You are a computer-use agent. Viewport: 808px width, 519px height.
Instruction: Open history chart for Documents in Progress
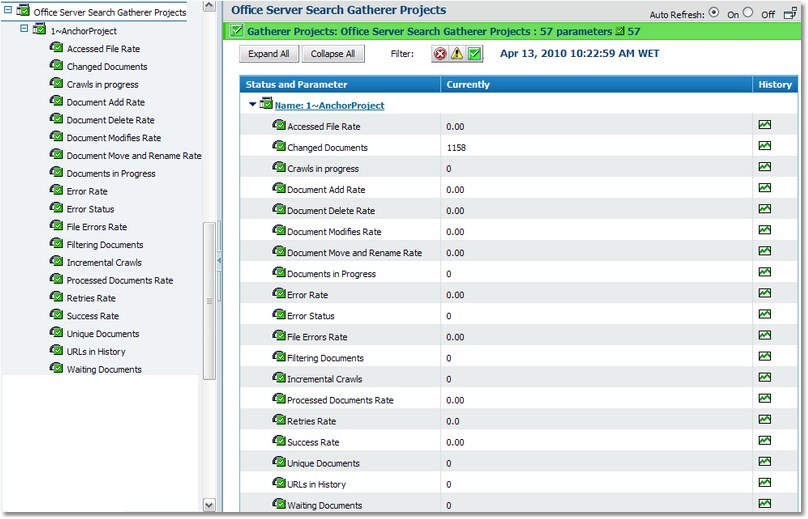[x=765, y=272]
